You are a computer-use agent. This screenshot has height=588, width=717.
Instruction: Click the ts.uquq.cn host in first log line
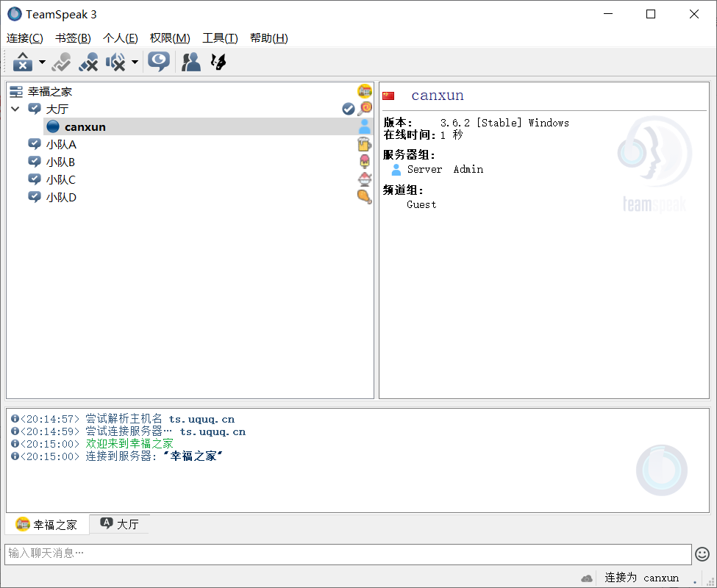201,419
